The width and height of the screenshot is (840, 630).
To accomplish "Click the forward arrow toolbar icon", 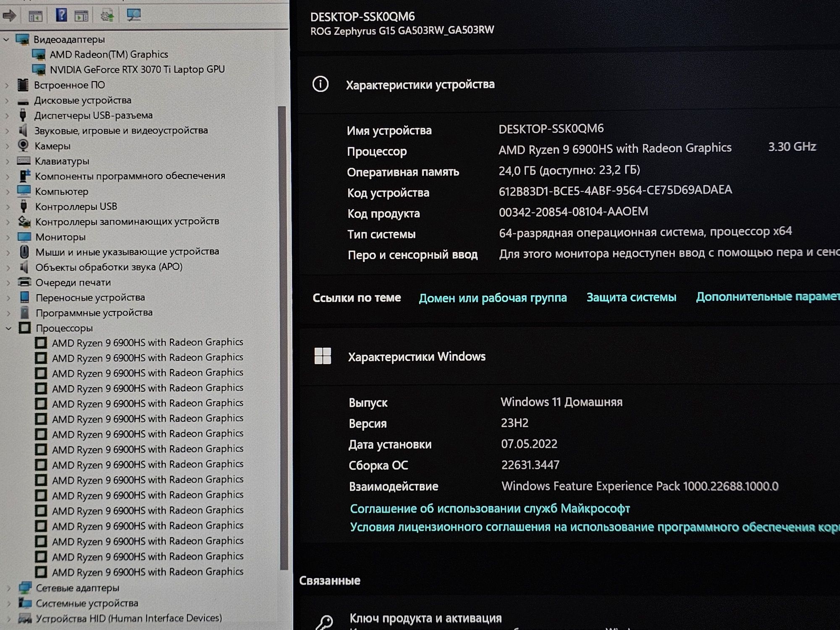I will 9,16.
